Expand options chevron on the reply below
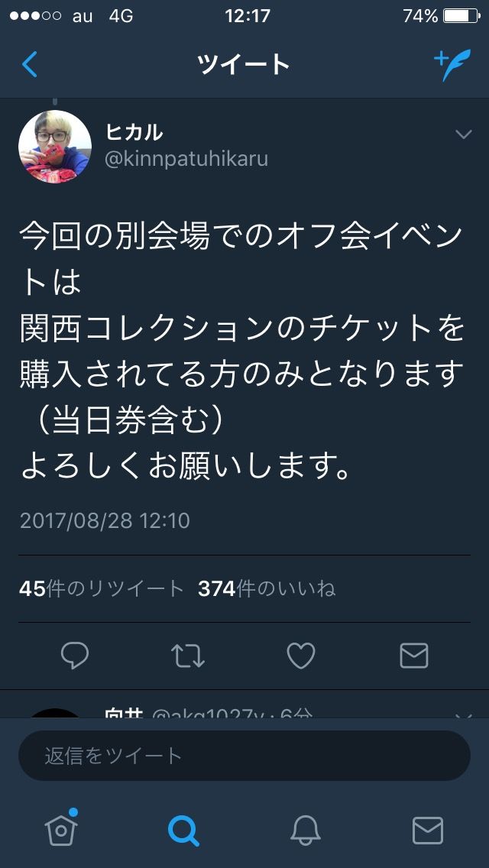489x868 pixels. coord(463,716)
